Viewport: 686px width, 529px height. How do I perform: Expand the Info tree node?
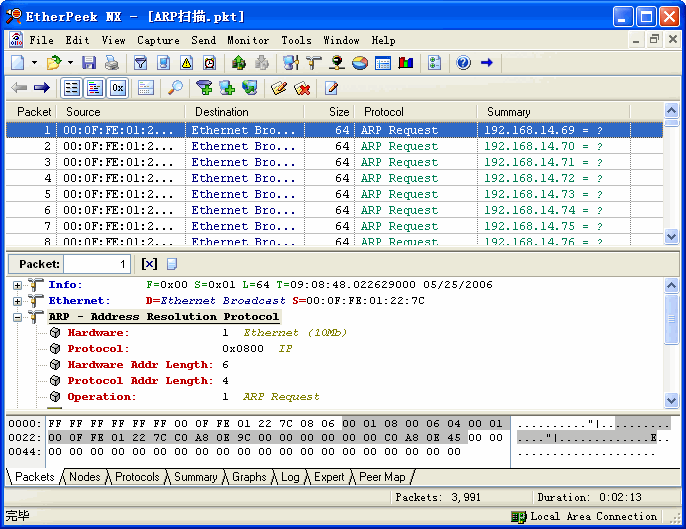click(x=17, y=285)
